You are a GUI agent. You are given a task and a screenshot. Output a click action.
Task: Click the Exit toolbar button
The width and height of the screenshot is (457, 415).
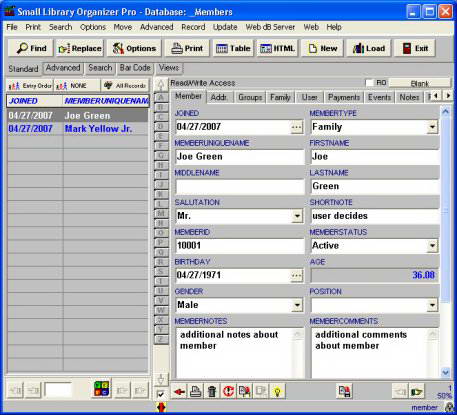pyautogui.click(x=415, y=49)
